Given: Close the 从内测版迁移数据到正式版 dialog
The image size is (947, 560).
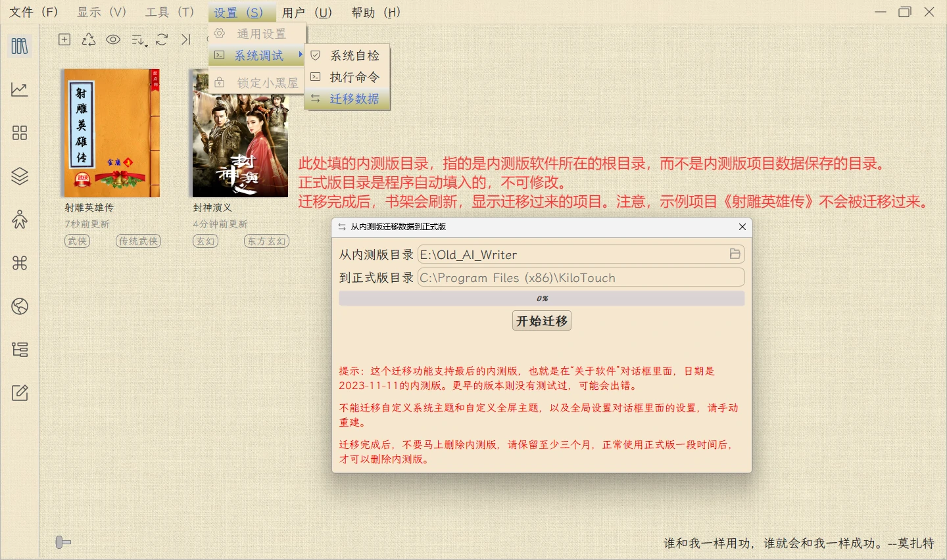Looking at the screenshot, I should coord(742,227).
